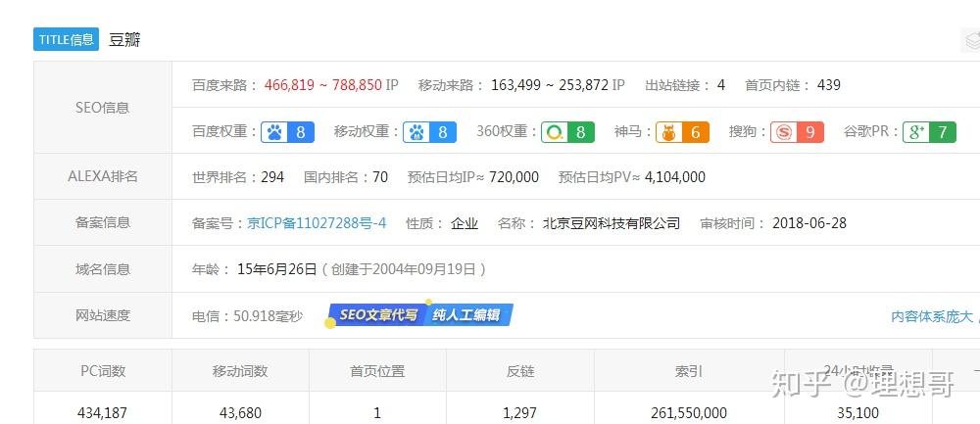Click the Shenma weight badge 6
980x424 pixels.
point(682,132)
